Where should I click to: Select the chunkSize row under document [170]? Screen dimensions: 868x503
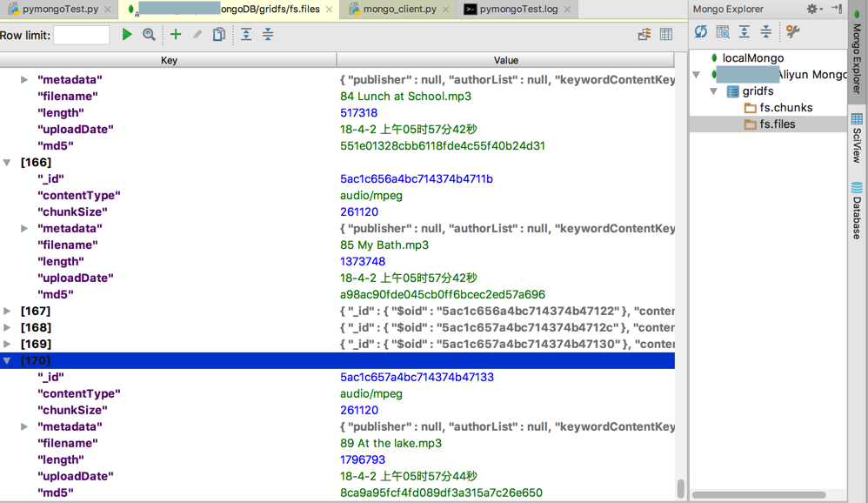(337, 411)
